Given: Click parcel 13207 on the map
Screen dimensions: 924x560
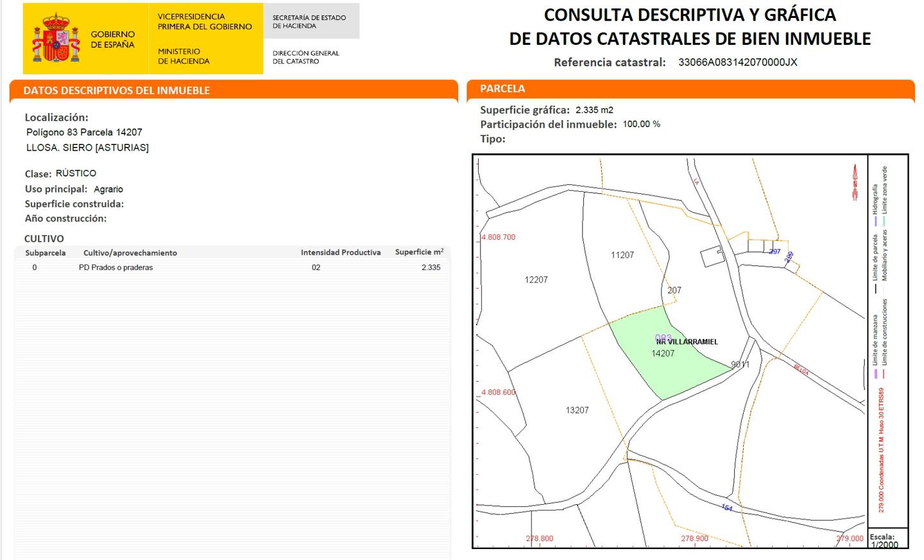Looking at the screenshot, I should click(577, 410).
